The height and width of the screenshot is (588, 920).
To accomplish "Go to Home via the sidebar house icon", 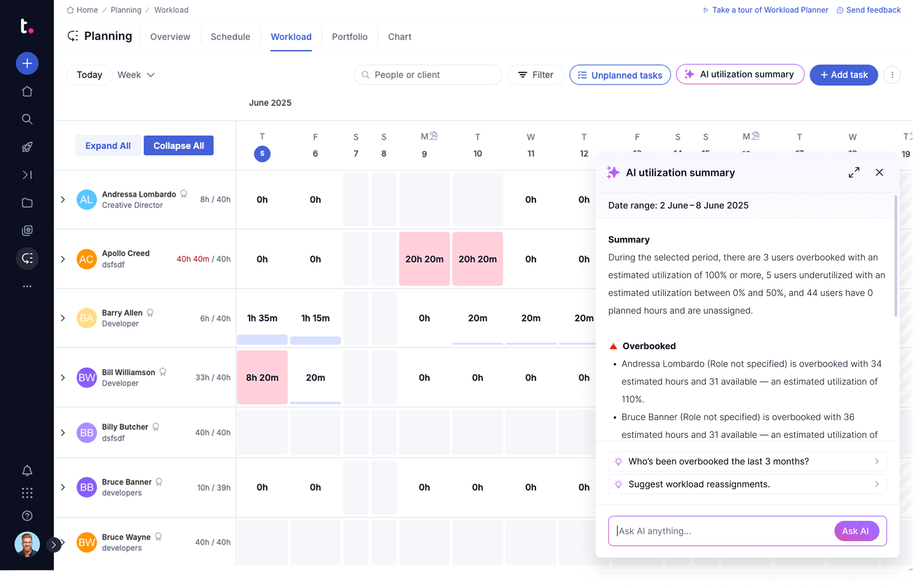I will [x=27, y=91].
